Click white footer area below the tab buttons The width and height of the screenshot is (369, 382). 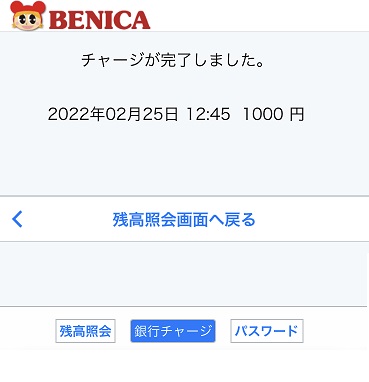coord(184,365)
